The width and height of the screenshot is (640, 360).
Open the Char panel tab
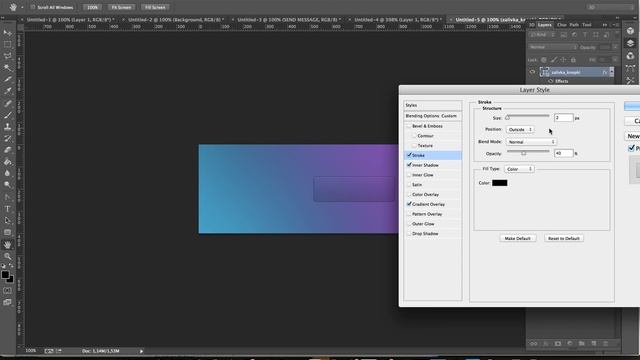click(x=562, y=25)
